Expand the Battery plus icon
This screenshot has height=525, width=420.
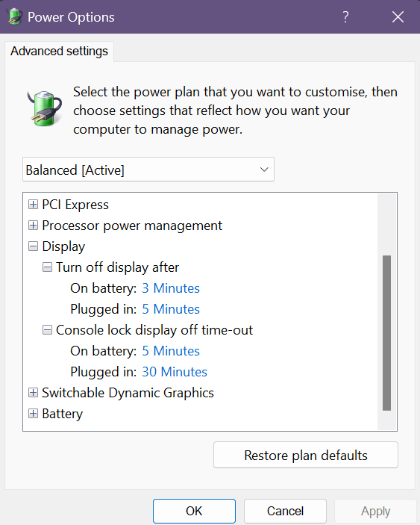click(x=33, y=414)
